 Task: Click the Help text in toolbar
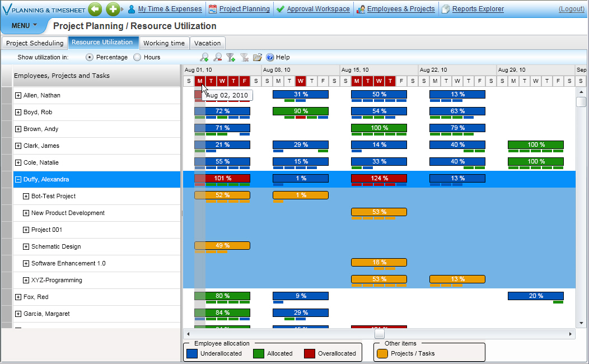[283, 57]
